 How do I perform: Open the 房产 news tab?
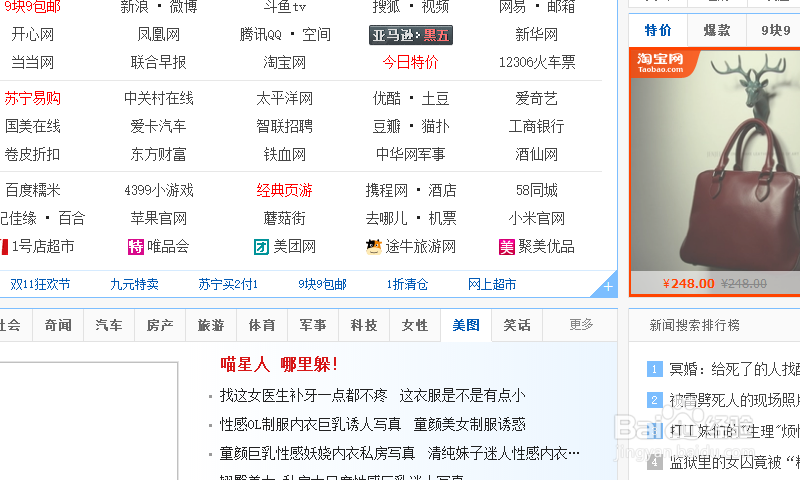click(160, 325)
